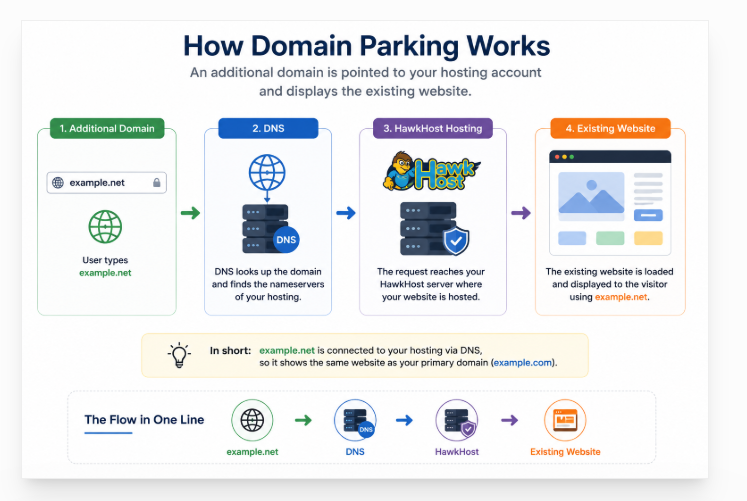Click the round blue DNS badge on server
The width and height of the screenshot is (747, 501).
[x=286, y=240]
